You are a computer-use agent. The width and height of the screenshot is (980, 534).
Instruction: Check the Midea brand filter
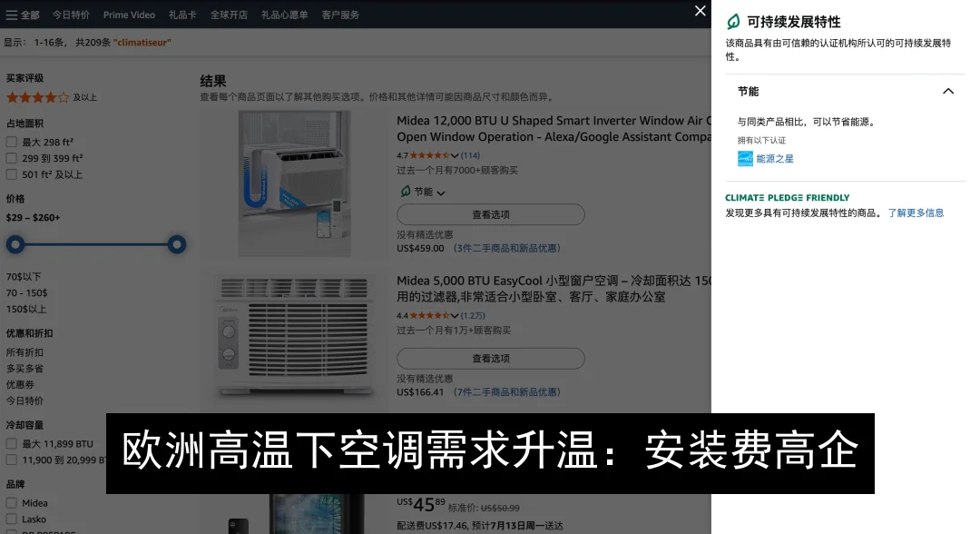[x=11, y=503]
